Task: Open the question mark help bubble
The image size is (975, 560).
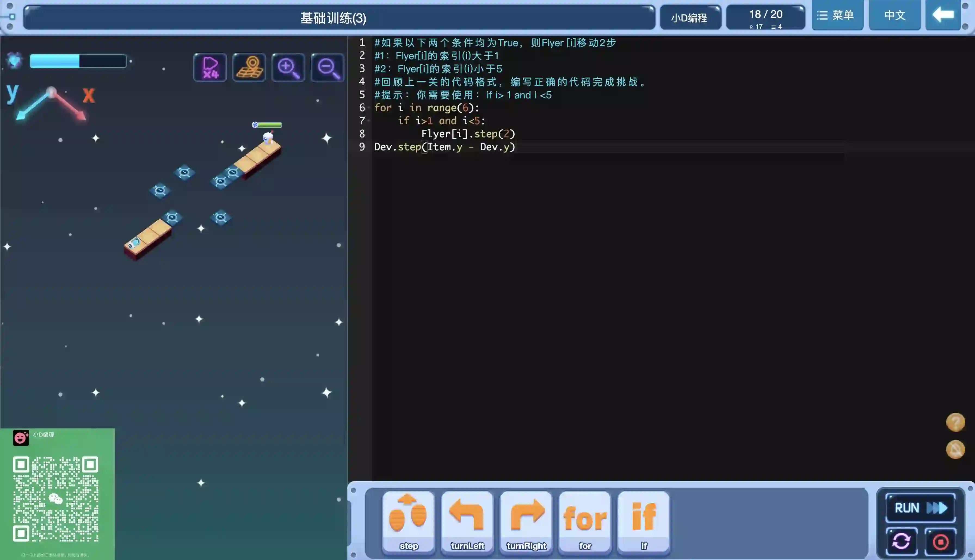Action: click(955, 422)
